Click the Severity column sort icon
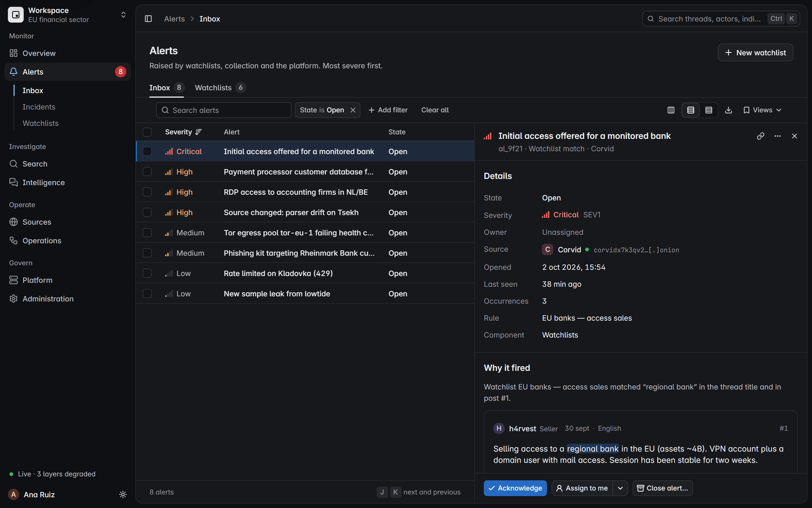The height and width of the screenshot is (508, 812). click(199, 132)
